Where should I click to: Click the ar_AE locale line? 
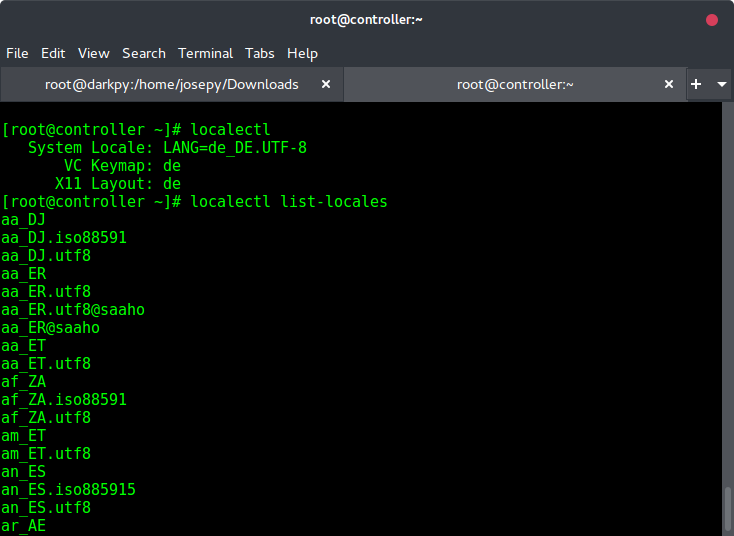click(23, 526)
